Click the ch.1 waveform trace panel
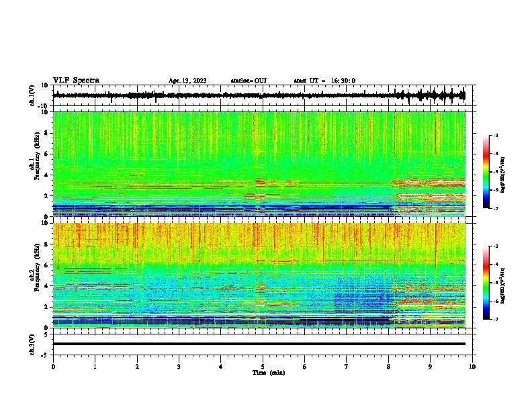Viewport: 532px width, 411px height. pyautogui.click(x=263, y=95)
